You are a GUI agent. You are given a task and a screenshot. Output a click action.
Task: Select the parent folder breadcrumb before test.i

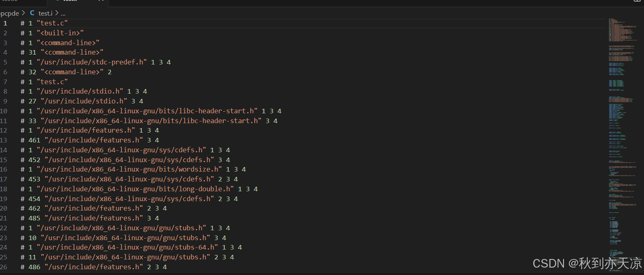(9, 13)
